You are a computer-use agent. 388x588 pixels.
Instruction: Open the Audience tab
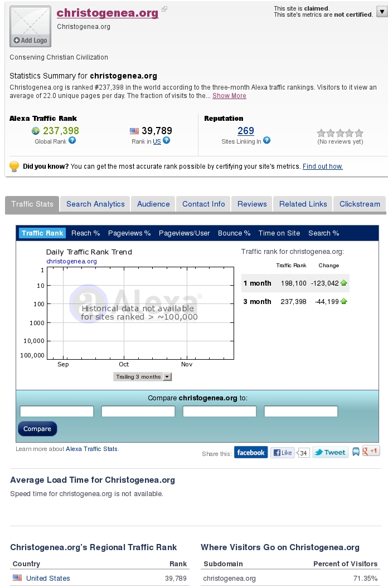(153, 204)
